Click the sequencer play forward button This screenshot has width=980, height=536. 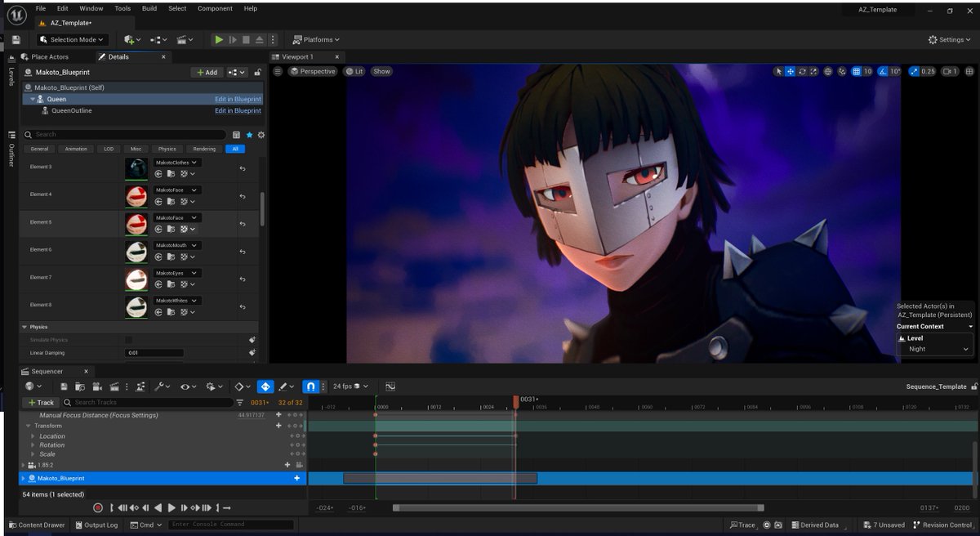point(171,507)
